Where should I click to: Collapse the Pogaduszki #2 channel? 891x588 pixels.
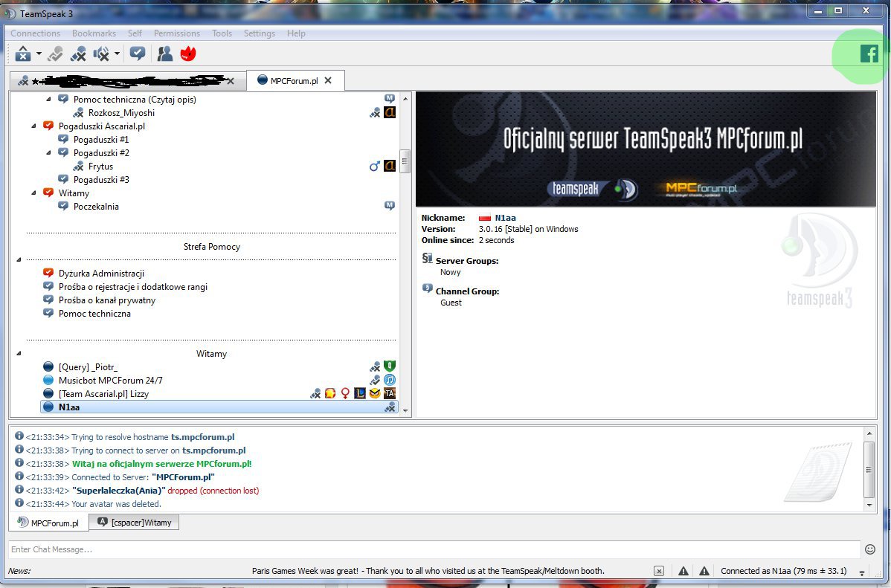tap(48, 153)
